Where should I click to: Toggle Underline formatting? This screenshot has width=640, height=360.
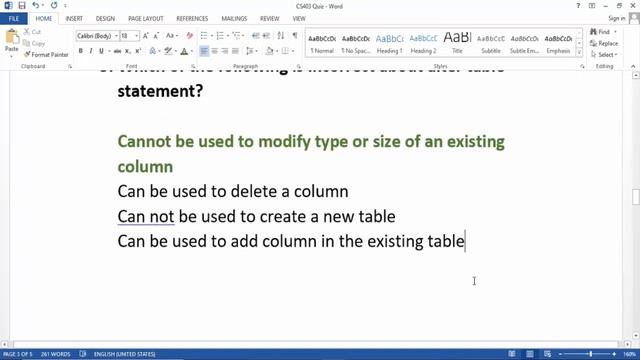click(x=101, y=51)
